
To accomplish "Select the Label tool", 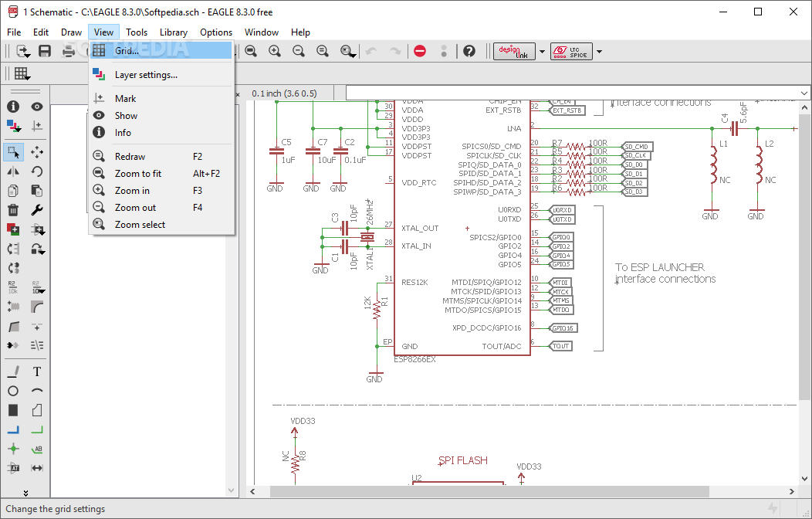I will 37,449.
